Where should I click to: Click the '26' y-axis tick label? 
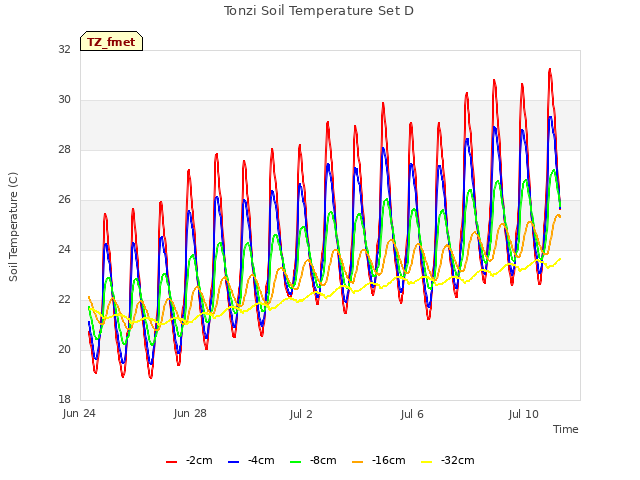tap(64, 200)
